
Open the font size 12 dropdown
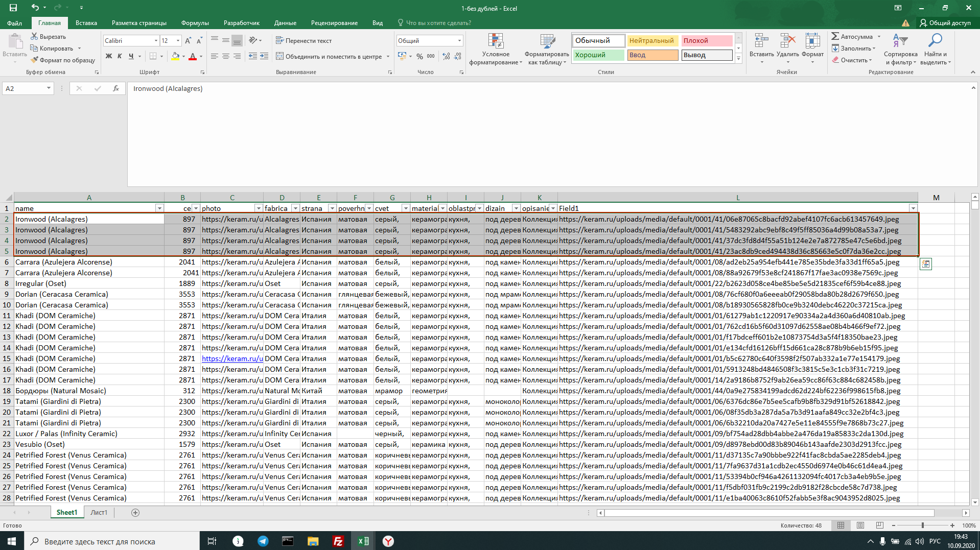click(x=178, y=40)
